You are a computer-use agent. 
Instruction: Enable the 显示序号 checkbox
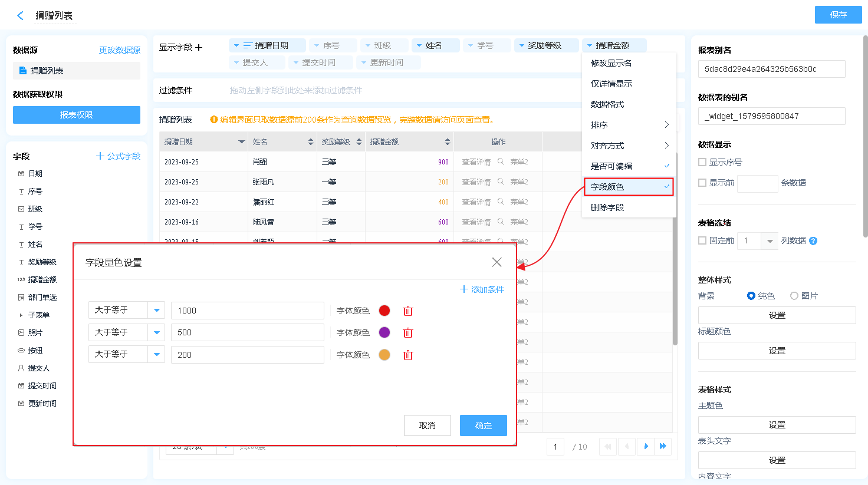(x=702, y=162)
